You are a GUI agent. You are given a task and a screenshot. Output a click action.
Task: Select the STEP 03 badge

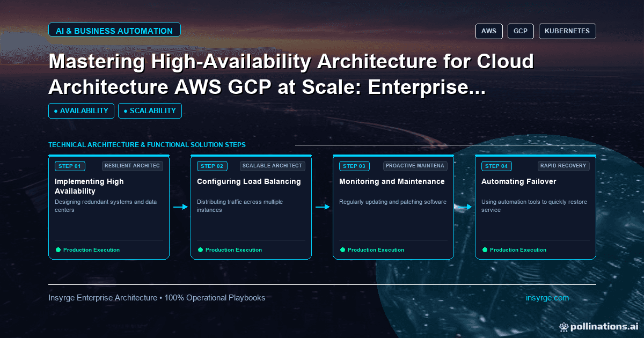pos(354,166)
